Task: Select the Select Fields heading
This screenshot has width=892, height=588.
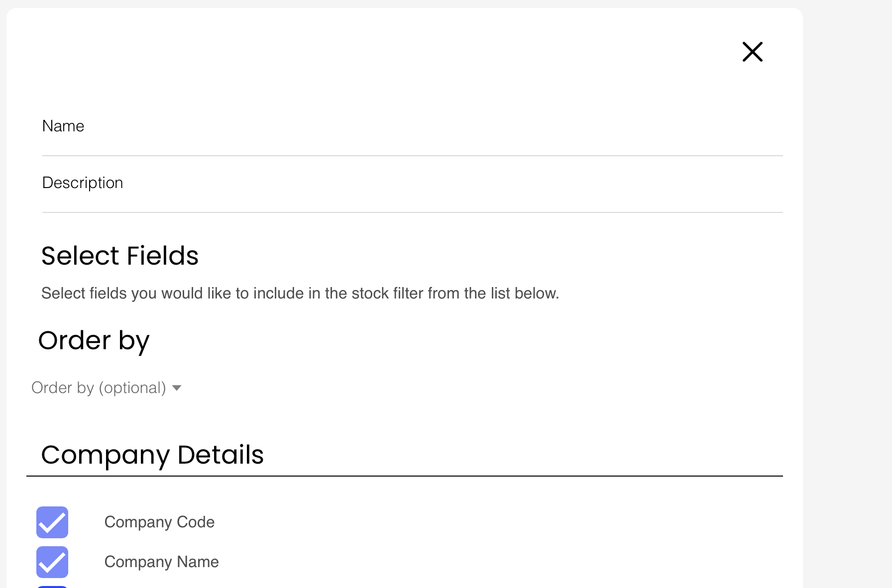Action: [x=120, y=256]
